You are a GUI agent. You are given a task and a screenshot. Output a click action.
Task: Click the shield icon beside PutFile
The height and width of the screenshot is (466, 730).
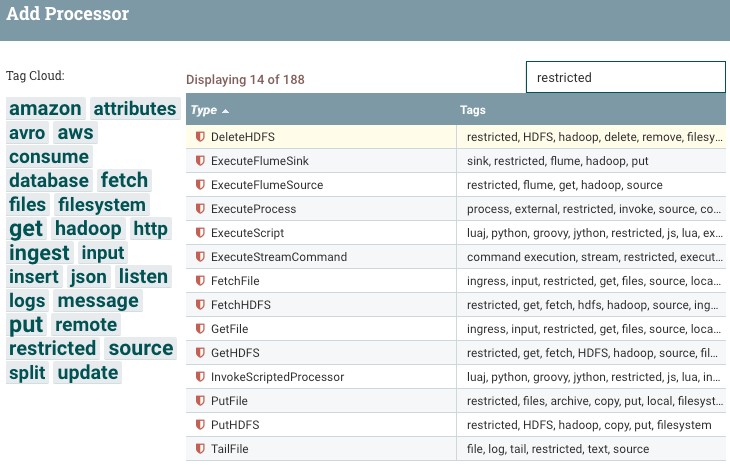[200, 401]
